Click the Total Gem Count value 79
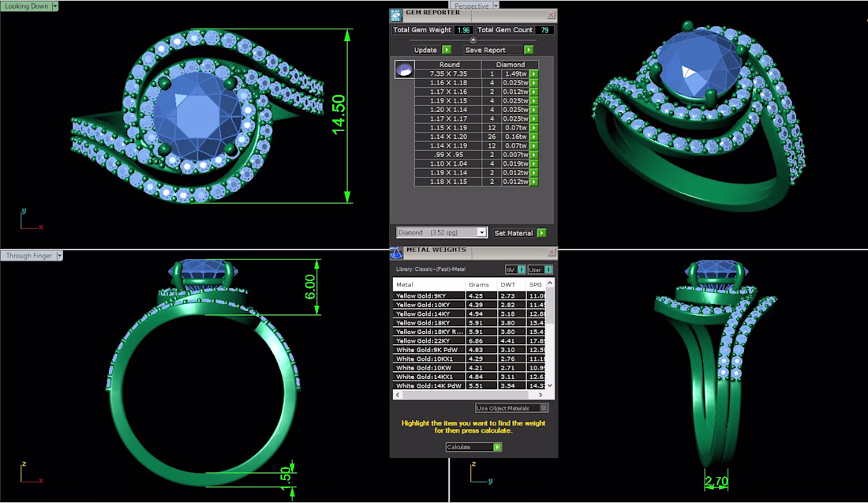The width and height of the screenshot is (868, 503). [x=544, y=30]
